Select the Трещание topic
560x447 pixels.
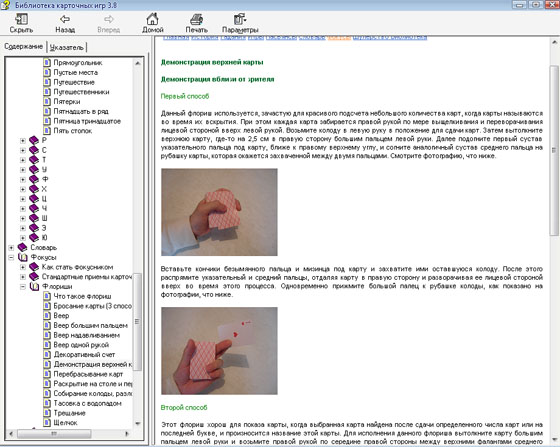click(69, 413)
